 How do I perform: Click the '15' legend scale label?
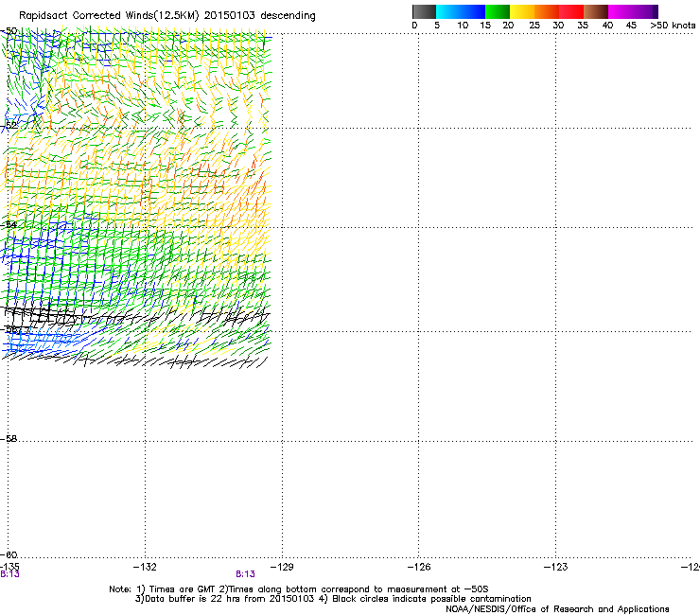tap(485, 26)
